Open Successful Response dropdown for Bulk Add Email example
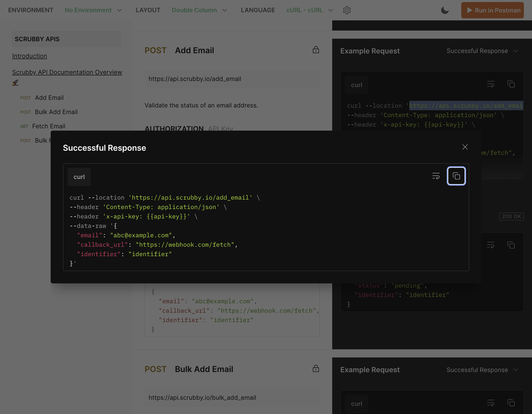Image resolution: width=532 pixels, height=414 pixels. [482, 370]
